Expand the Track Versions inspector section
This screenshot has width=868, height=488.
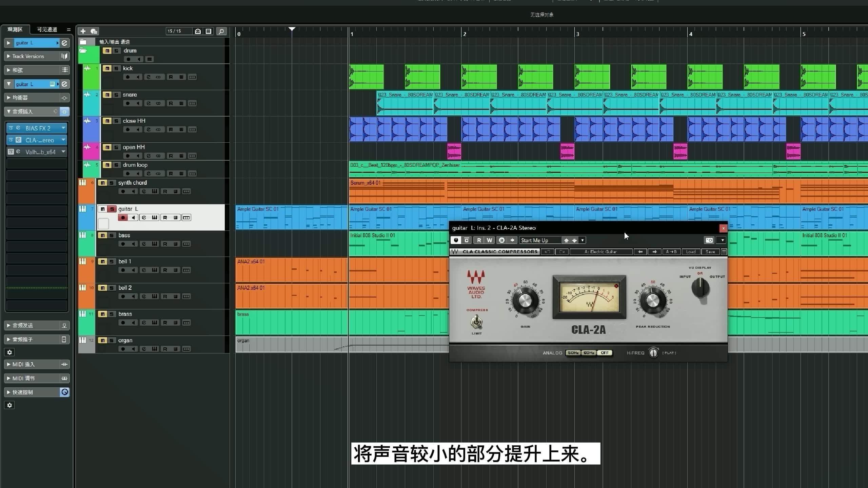point(8,56)
